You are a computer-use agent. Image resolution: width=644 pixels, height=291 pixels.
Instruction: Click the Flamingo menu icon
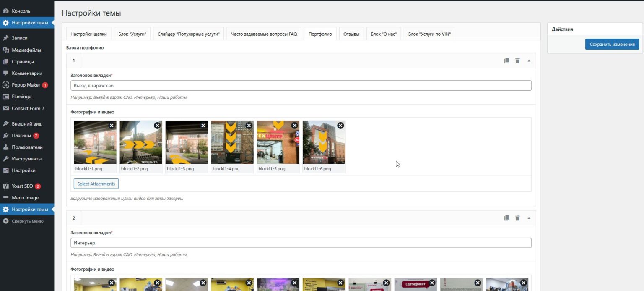[6, 97]
